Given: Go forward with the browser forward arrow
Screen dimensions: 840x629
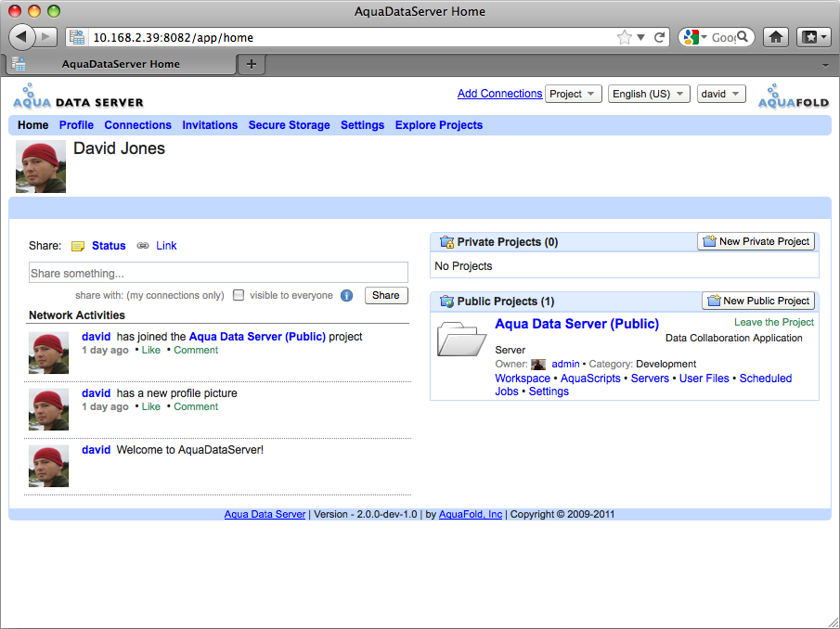Looking at the screenshot, I should tap(46, 37).
